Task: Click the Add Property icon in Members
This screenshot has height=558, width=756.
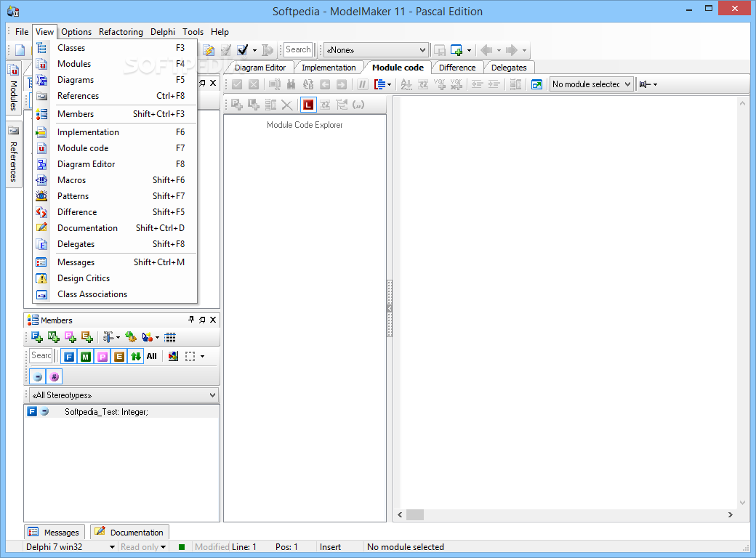Action: (71, 337)
